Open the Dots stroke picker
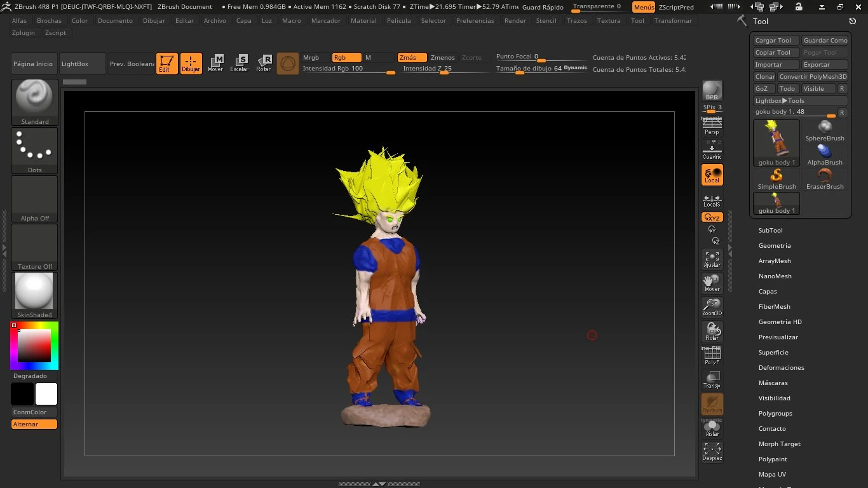Image resolution: width=868 pixels, height=488 pixels. coord(34,150)
